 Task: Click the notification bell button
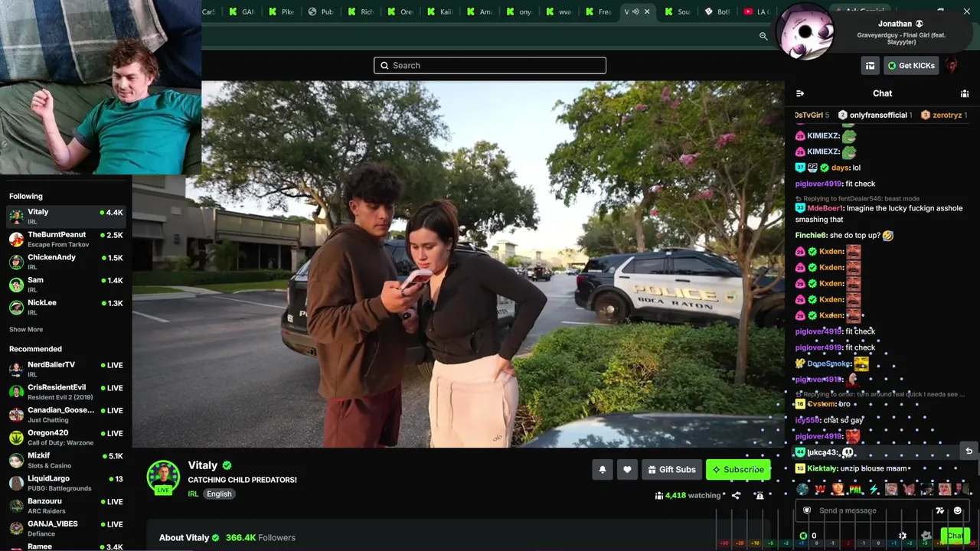point(603,470)
